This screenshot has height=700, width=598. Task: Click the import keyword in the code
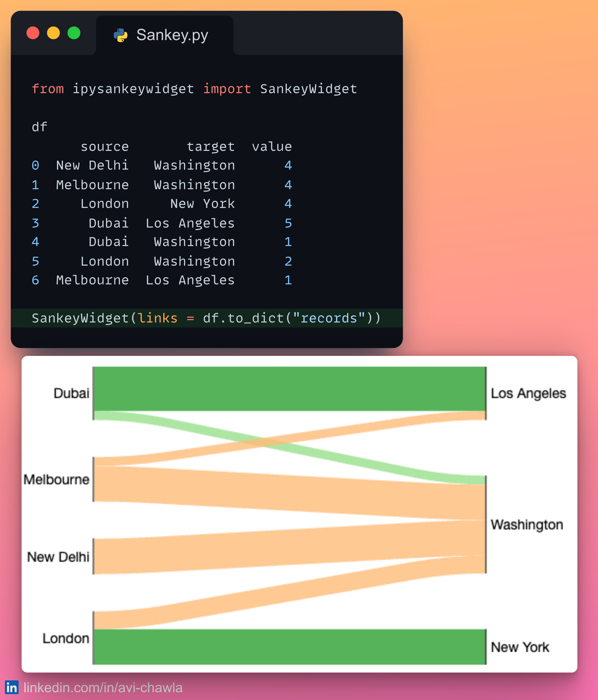[227, 89]
